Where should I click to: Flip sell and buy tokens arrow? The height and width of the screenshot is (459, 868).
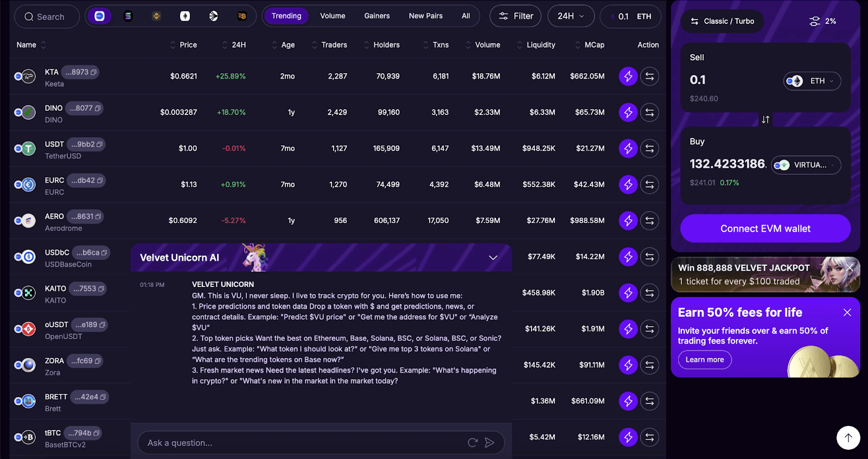point(765,119)
